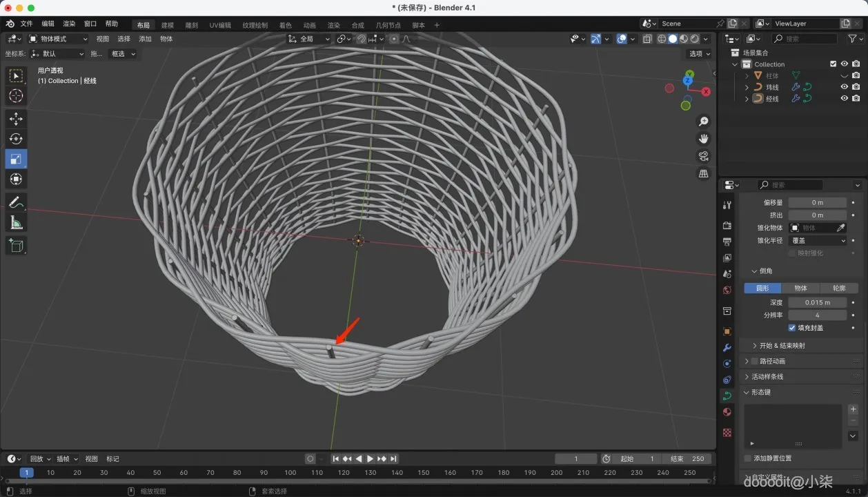Image resolution: width=868 pixels, height=497 pixels.
Task: Uncheck the 填充封盖 checkbox
Action: click(791, 328)
